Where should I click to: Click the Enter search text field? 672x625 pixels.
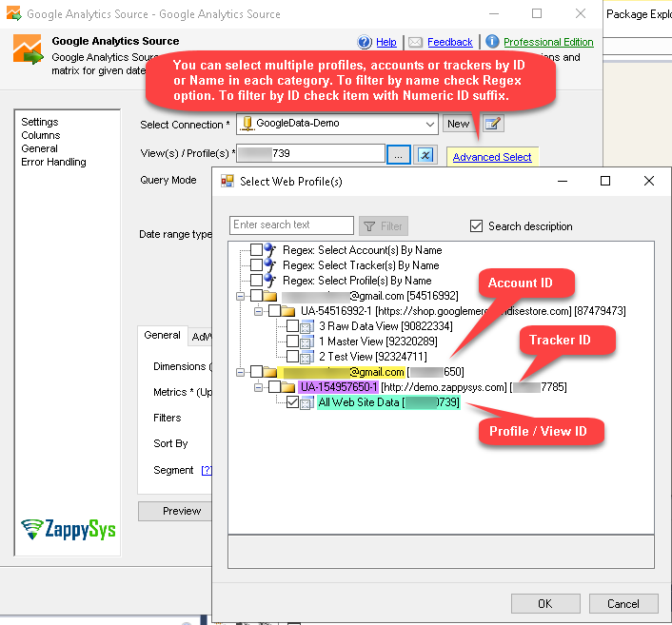pos(291,225)
